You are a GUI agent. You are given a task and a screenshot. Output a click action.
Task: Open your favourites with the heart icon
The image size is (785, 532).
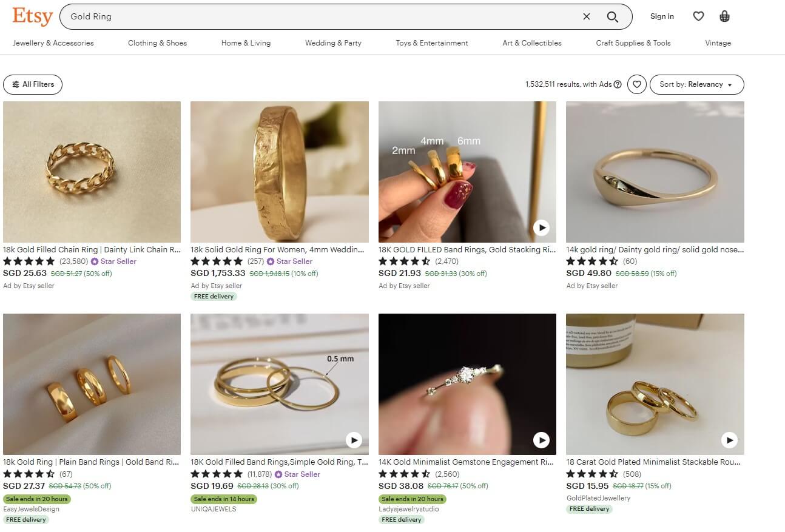[x=698, y=16]
